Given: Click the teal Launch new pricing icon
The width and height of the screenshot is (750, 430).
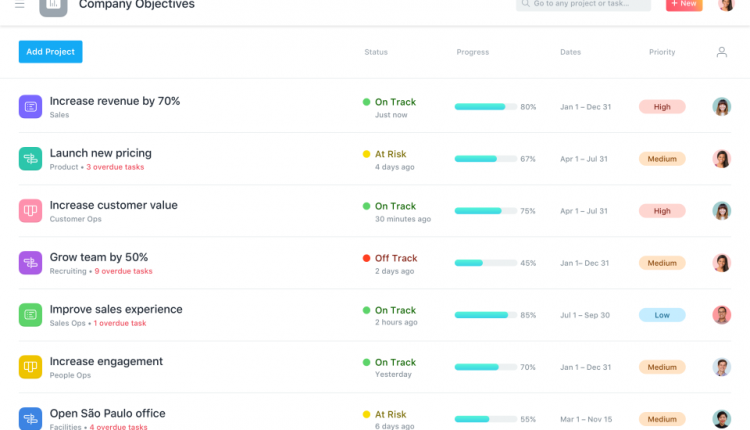Looking at the screenshot, I should coord(30,158).
